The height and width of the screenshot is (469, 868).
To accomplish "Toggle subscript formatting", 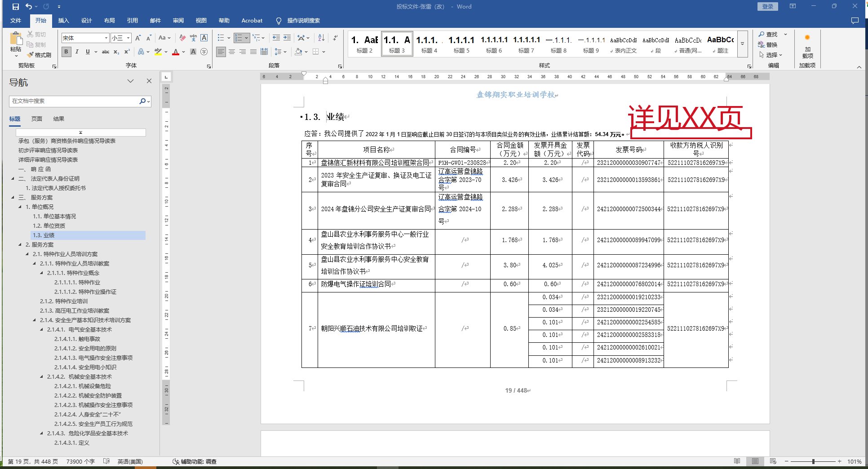I will point(116,52).
